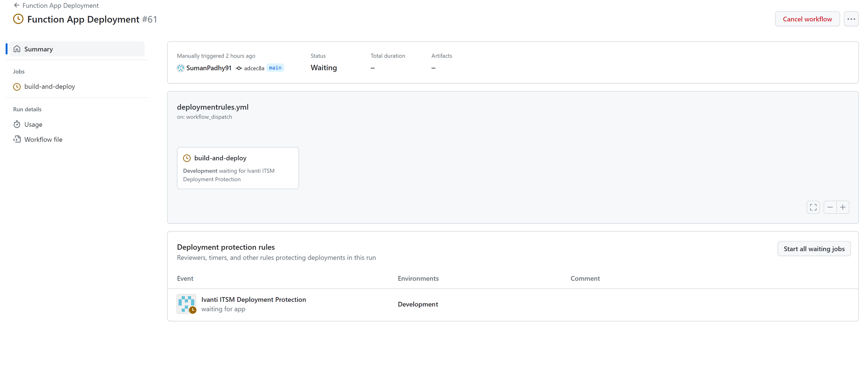Click the Summary home icon
868x384 pixels.
click(17, 49)
